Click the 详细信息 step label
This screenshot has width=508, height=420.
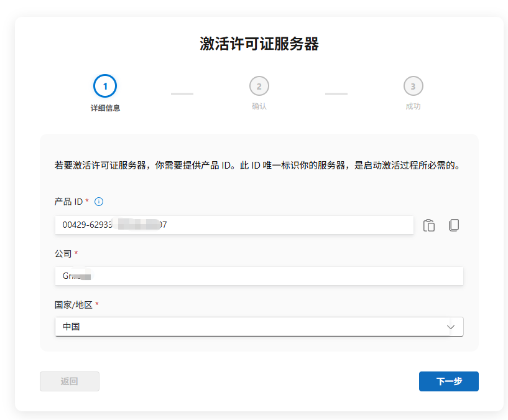tap(105, 108)
